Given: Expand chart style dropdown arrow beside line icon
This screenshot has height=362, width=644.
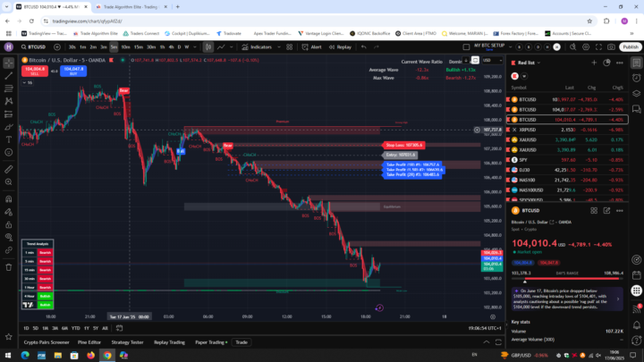Looking at the screenshot, I should coord(232,47).
